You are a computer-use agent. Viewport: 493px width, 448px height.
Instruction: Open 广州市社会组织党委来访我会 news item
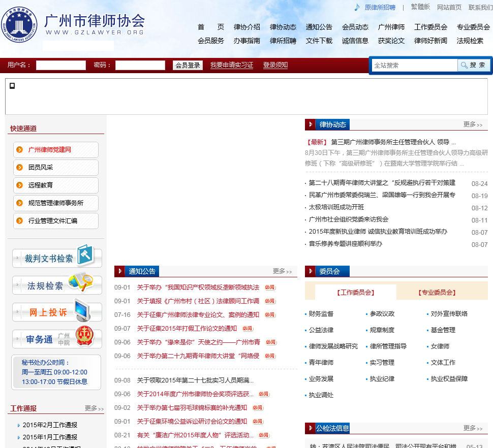[x=348, y=219]
